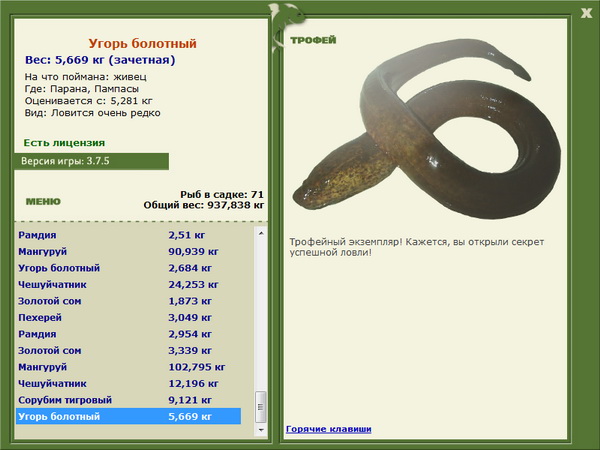Viewport: 600px width, 450px height.
Task: Click the Трофейный экземпляр description text
Action: (417, 247)
